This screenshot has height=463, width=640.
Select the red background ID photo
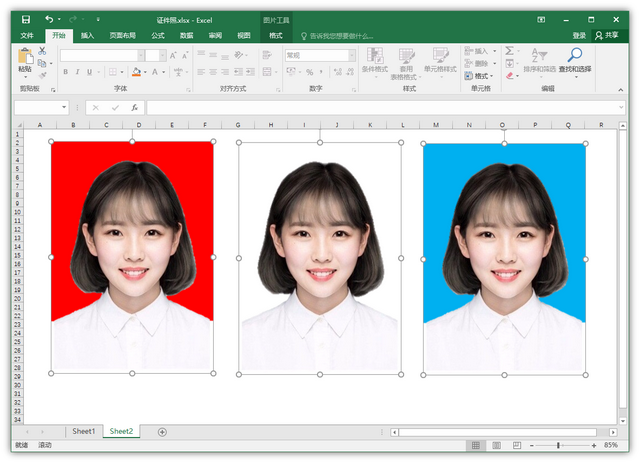132,257
